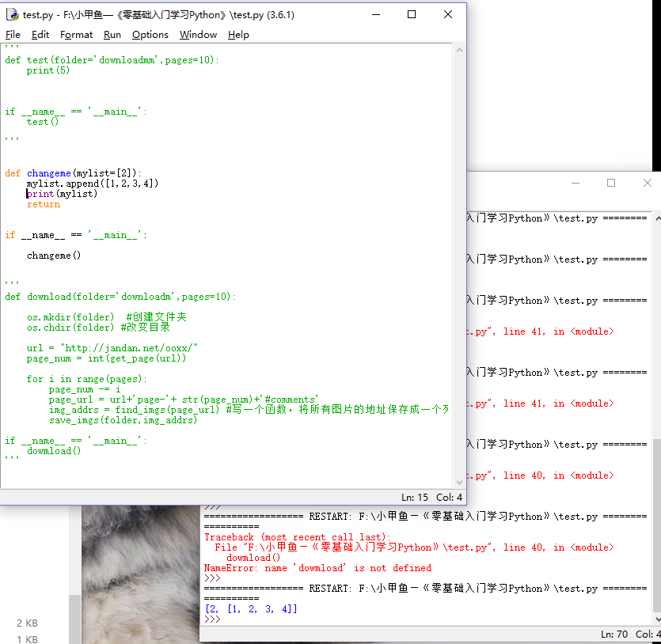Image resolution: width=661 pixels, height=644 pixels.
Task: Click the shell window vertical scrollbar thumb
Action: [656, 526]
